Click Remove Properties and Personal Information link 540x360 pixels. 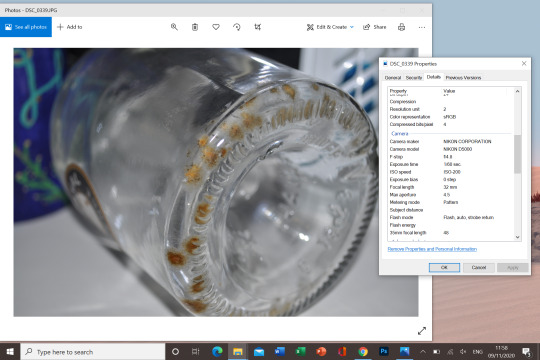pyautogui.click(x=432, y=249)
